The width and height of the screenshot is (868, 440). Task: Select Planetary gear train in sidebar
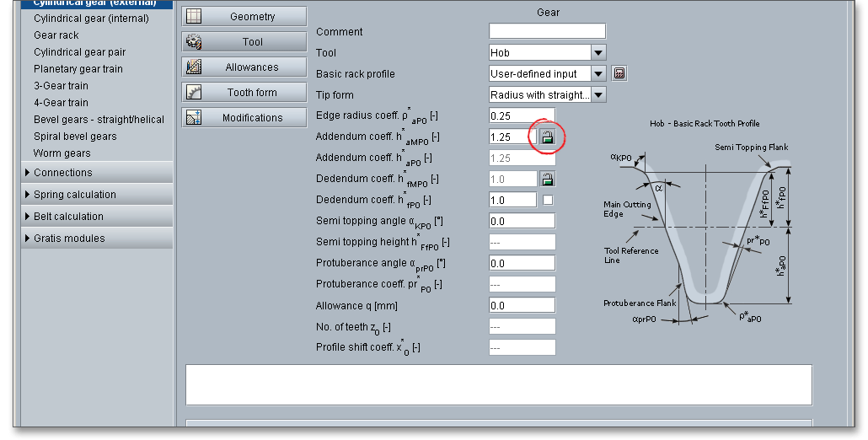[78, 69]
